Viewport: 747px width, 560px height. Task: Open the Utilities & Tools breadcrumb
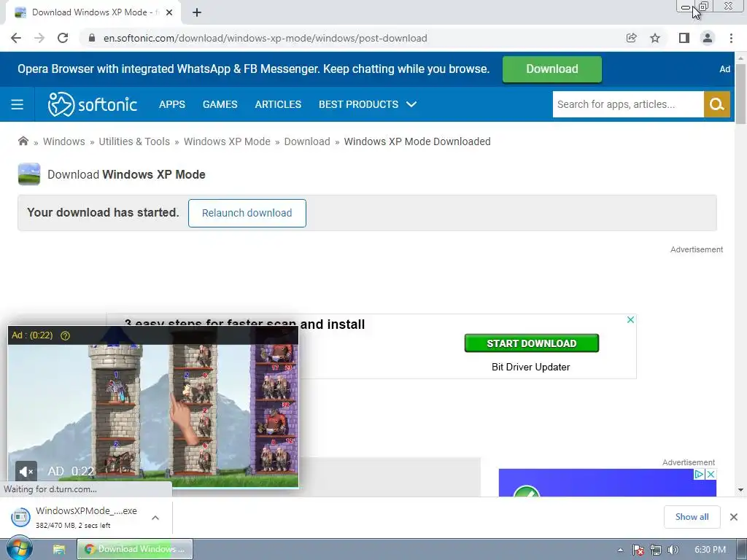pos(134,141)
